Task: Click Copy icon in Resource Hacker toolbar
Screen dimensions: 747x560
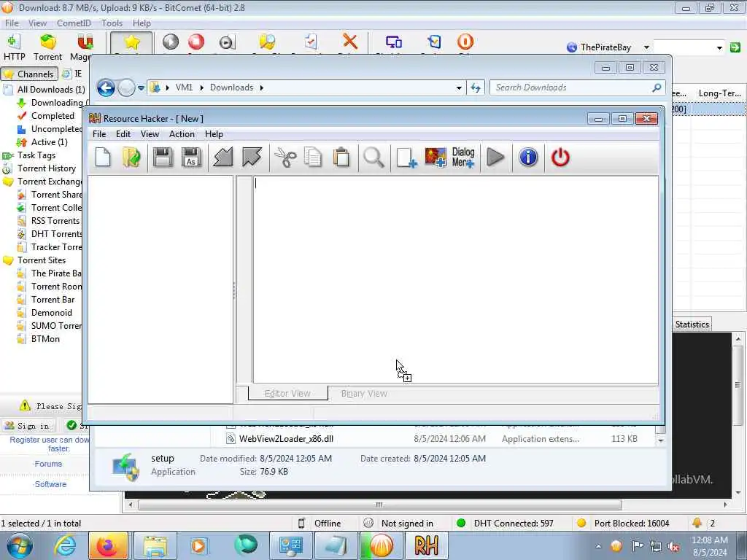Action: tap(313, 157)
